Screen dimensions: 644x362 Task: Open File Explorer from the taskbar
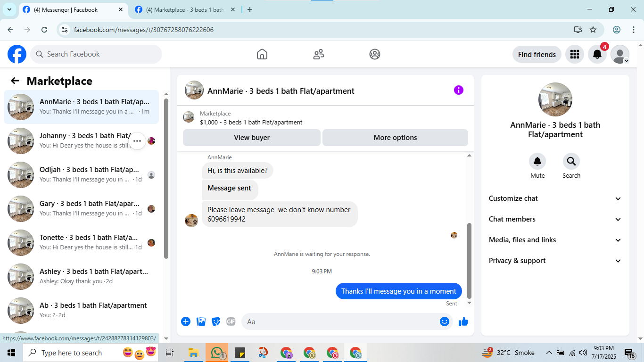coord(193,353)
